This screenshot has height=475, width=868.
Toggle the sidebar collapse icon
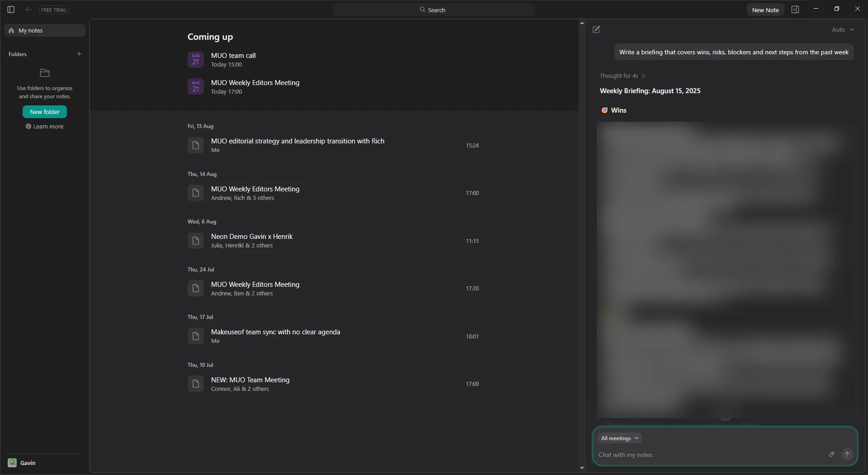pyautogui.click(x=10, y=9)
